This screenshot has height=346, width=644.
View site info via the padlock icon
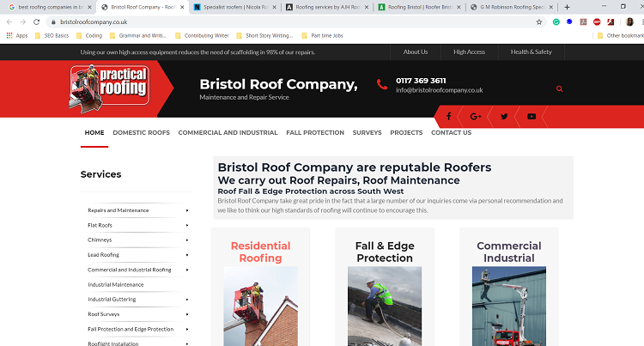(x=53, y=22)
